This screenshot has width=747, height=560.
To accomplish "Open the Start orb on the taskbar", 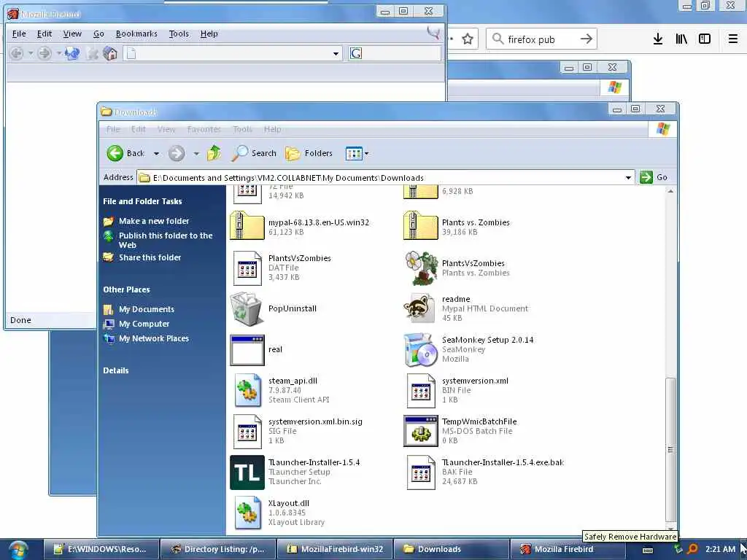I will tap(18, 550).
